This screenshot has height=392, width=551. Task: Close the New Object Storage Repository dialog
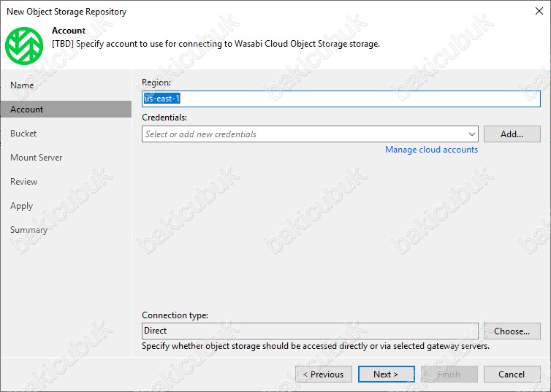click(539, 11)
